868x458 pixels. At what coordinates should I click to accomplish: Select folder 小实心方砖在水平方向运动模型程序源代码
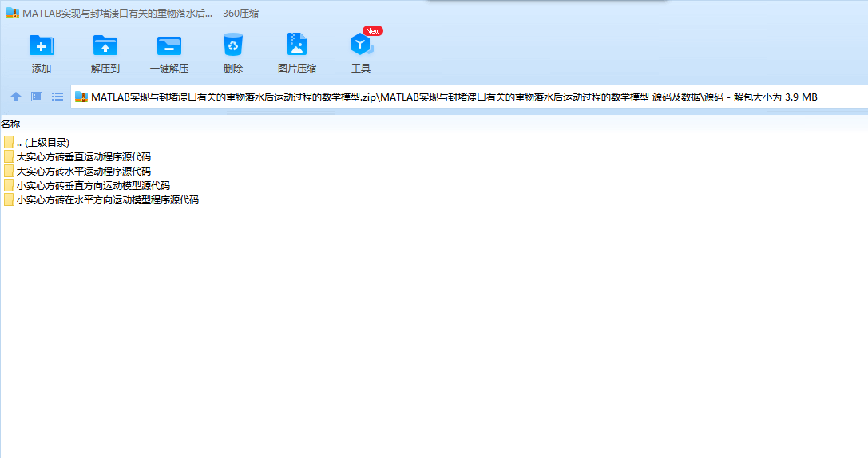pyautogui.click(x=101, y=200)
